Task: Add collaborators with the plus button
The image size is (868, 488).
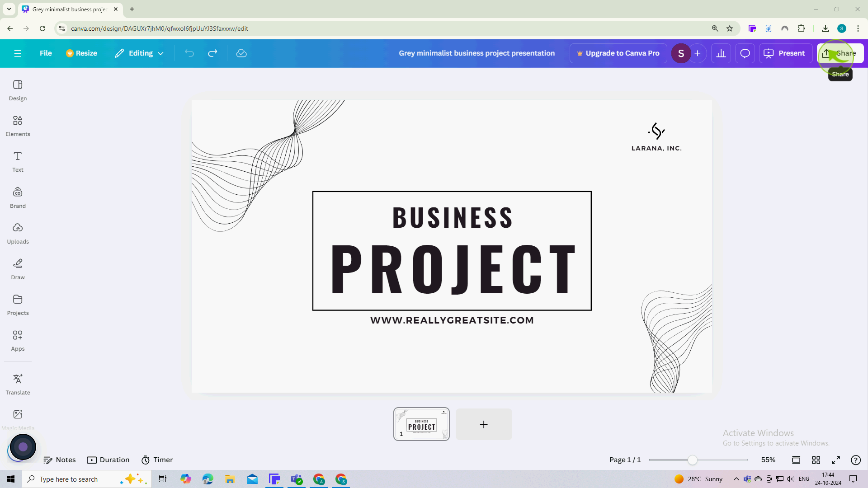Action: point(698,53)
